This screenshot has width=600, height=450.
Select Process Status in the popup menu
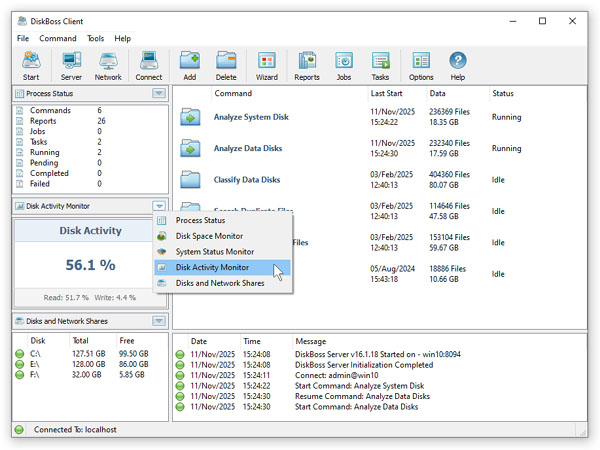pos(223,220)
